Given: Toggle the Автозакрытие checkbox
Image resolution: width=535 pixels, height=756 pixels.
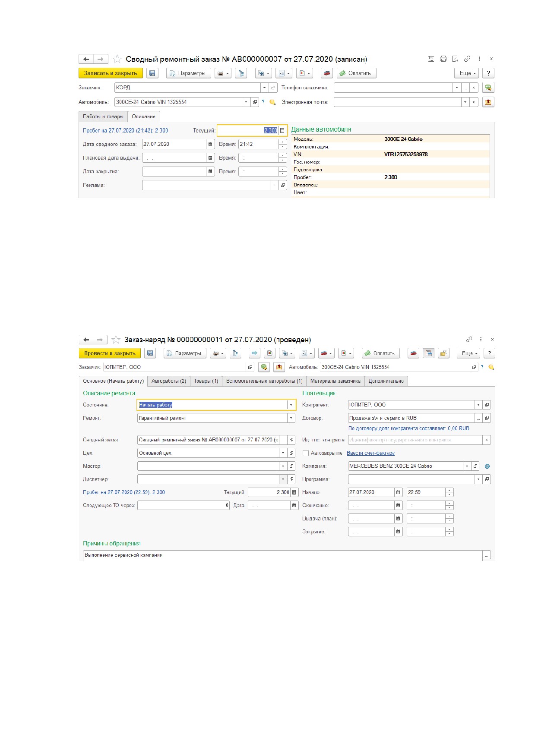Looking at the screenshot, I should (x=306, y=453).
